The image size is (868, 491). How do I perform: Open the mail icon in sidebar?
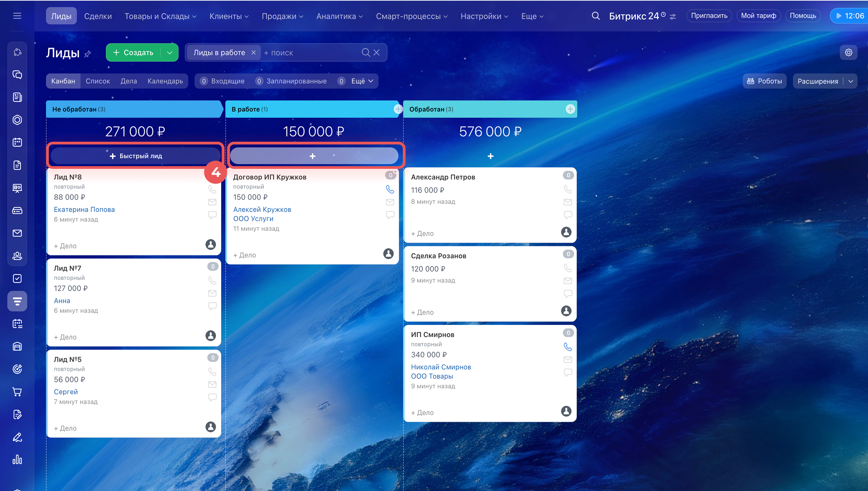pos(17,233)
